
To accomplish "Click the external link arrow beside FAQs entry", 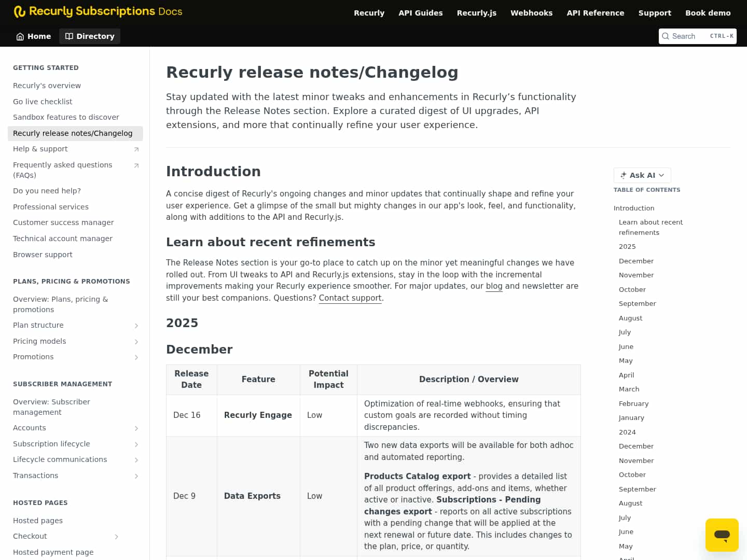I will pyautogui.click(x=136, y=165).
